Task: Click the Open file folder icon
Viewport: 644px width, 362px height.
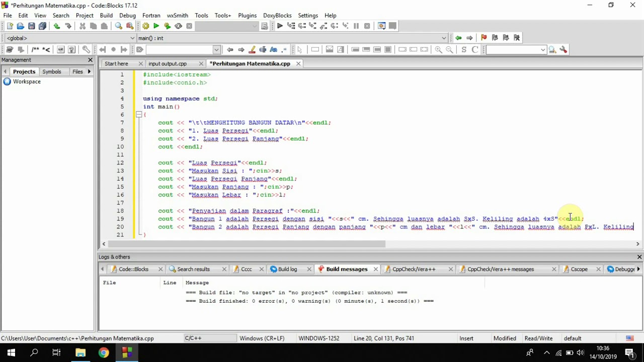Action: click(x=20, y=26)
